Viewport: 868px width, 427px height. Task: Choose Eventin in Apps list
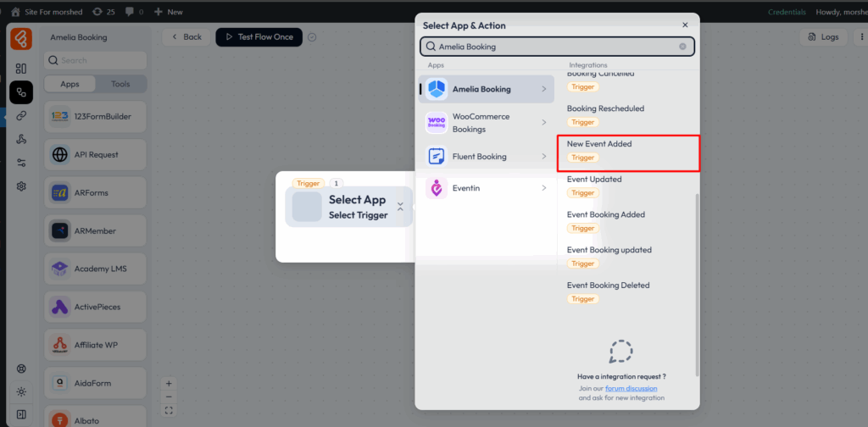coord(486,188)
